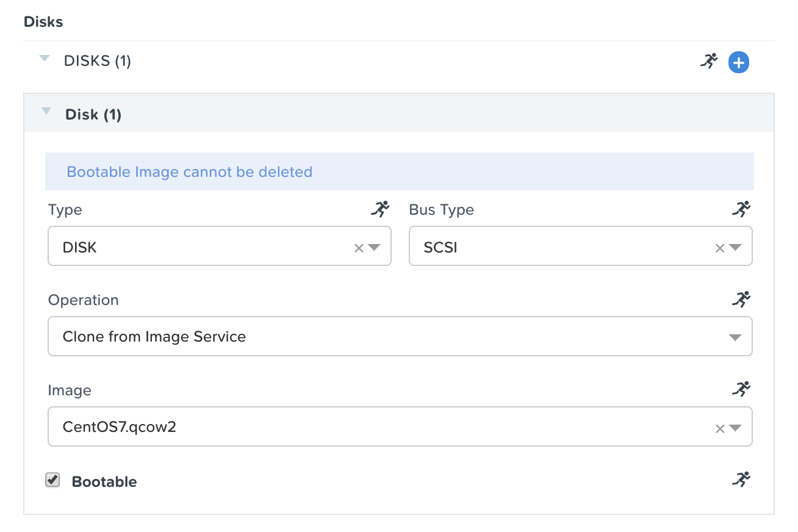Viewport: 798px width, 532px height.
Task: Open the Bus Type dropdown showing SCSI
Action: (581, 246)
